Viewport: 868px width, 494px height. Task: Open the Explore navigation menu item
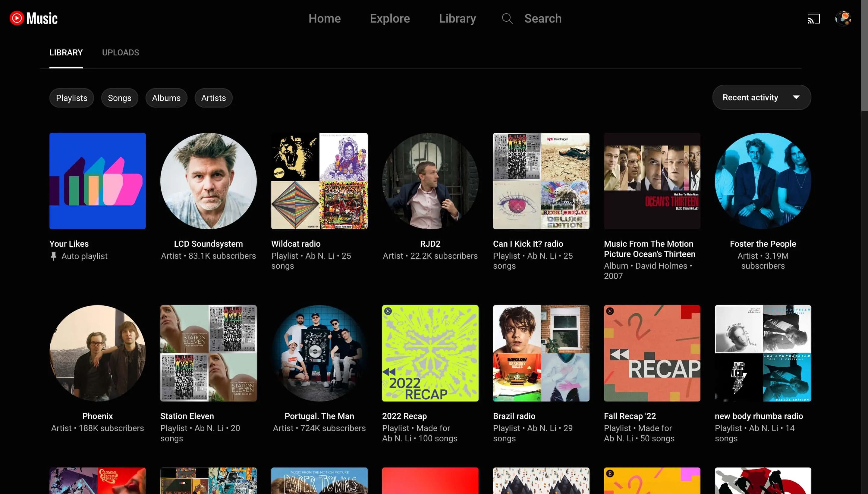click(x=390, y=18)
